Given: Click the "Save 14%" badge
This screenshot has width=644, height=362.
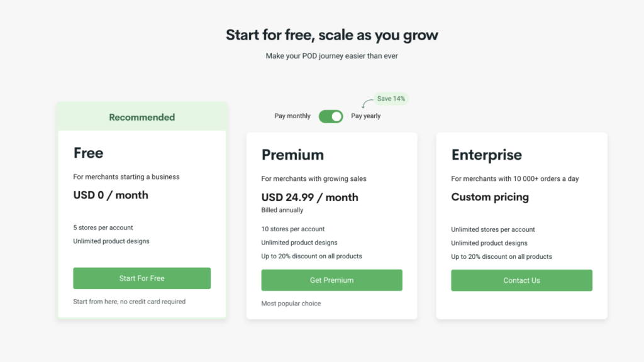Looking at the screenshot, I should point(391,99).
